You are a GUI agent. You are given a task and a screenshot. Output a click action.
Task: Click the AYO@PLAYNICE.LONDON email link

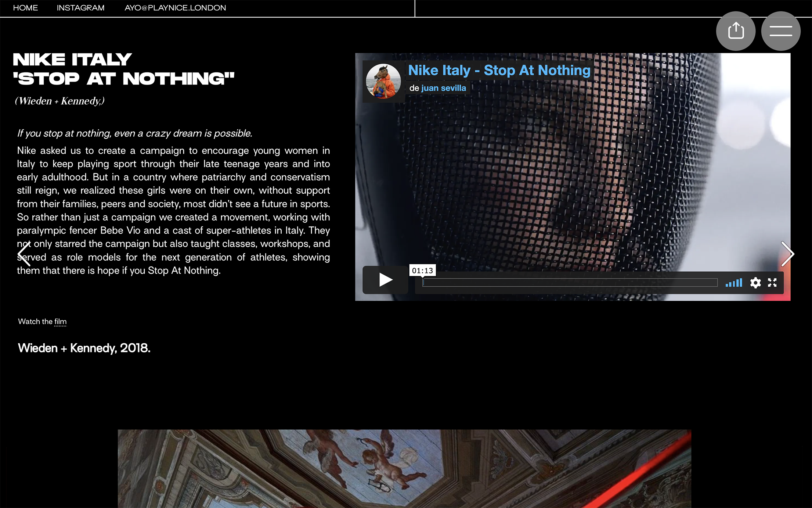pos(175,8)
